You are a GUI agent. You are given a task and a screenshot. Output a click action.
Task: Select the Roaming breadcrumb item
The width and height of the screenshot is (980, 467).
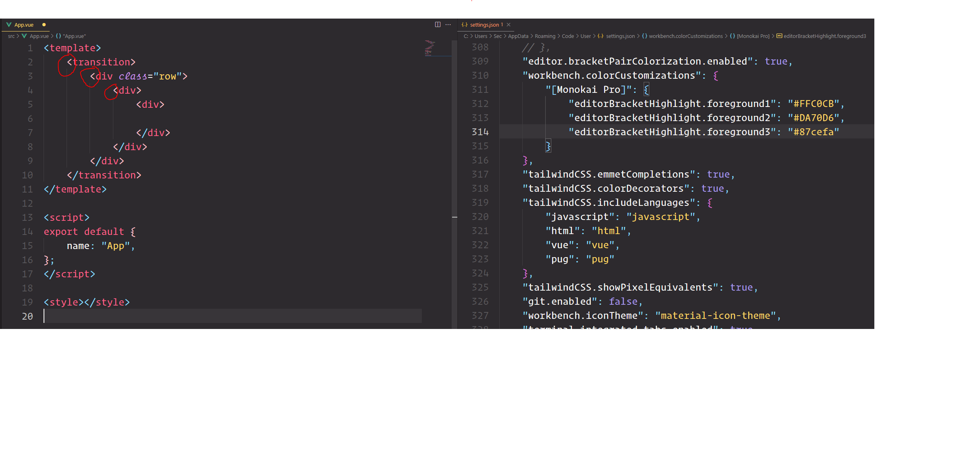(x=545, y=36)
